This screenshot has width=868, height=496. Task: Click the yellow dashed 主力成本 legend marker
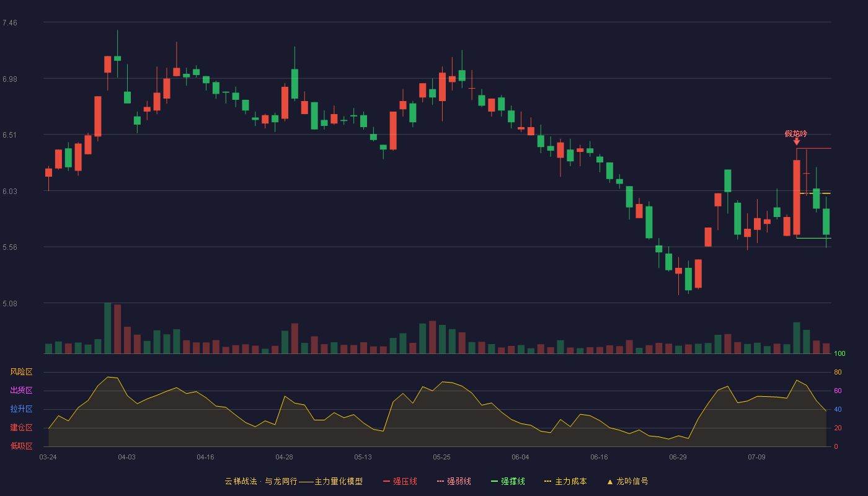(x=548, y=481)
